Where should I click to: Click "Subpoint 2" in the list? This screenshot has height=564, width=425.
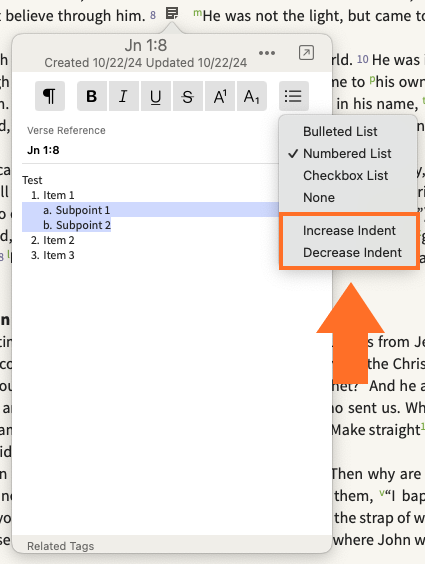pyautogui.click(x=83, y=225)
